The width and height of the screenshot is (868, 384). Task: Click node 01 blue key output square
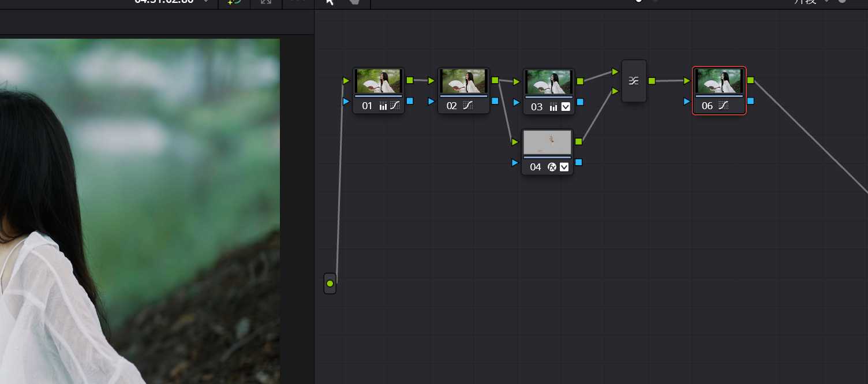[x=410, y=101]
